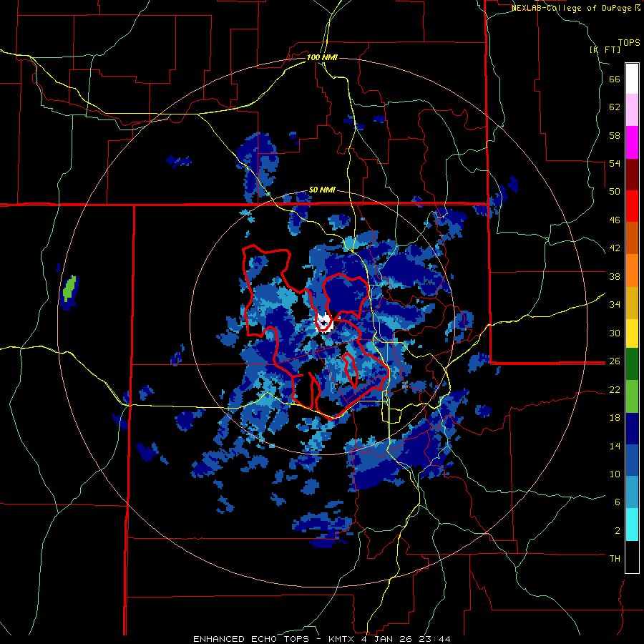Click the yellow legend color band
The height and width of the screenshot is (644, 644).
click(x=632, y=333)
